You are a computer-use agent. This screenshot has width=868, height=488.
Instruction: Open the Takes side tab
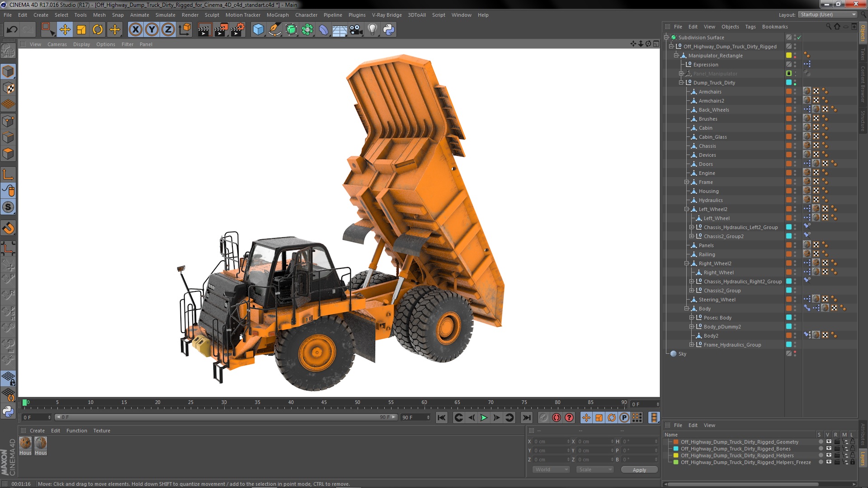(x=863, y=54)
